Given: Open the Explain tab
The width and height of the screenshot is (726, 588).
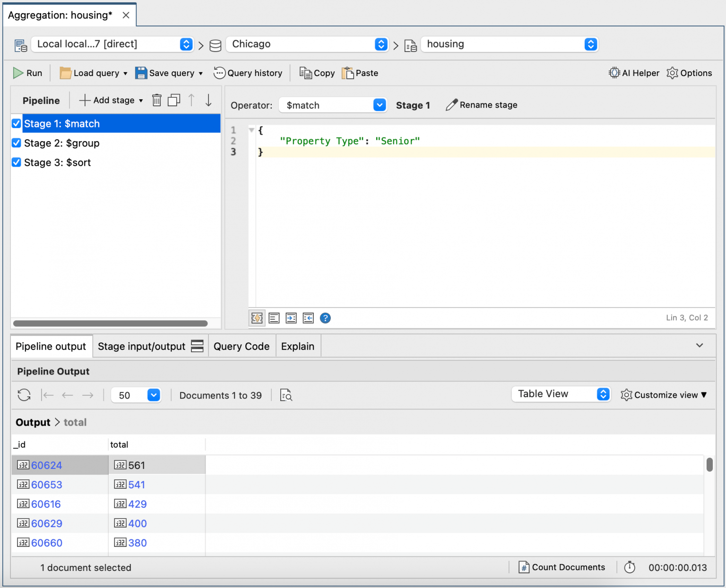Looking at the screenshot, I should click(297, 346).
